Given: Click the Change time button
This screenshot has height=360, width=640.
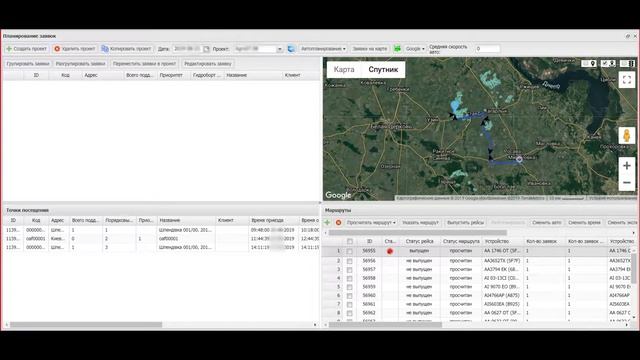Looking at the screenshot, I should (584, 223).
